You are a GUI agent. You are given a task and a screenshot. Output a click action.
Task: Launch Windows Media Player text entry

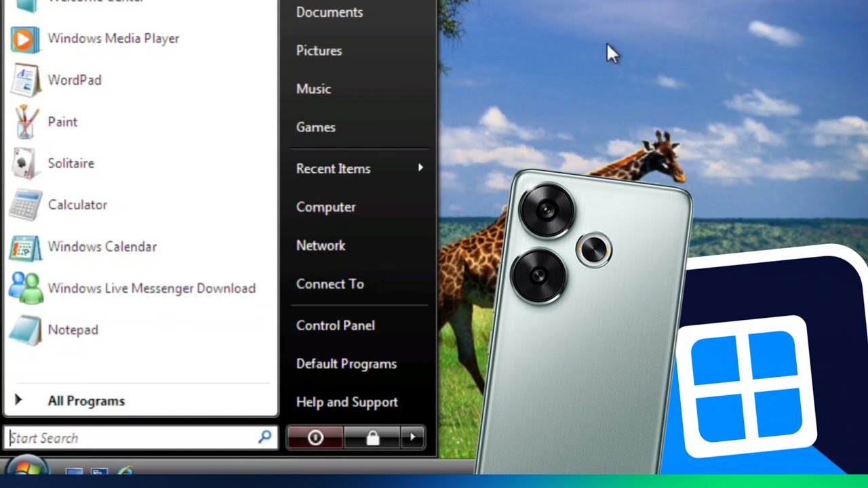pos(114,39)
